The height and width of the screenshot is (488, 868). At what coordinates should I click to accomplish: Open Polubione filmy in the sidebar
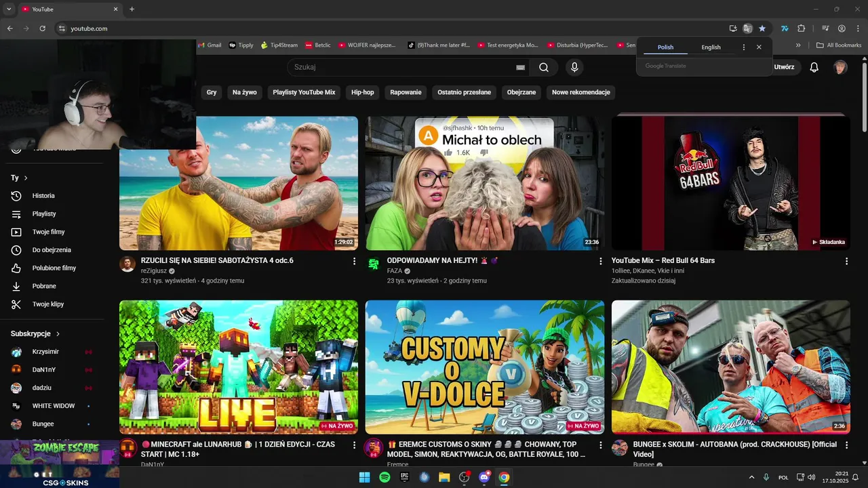click(54, 268)
